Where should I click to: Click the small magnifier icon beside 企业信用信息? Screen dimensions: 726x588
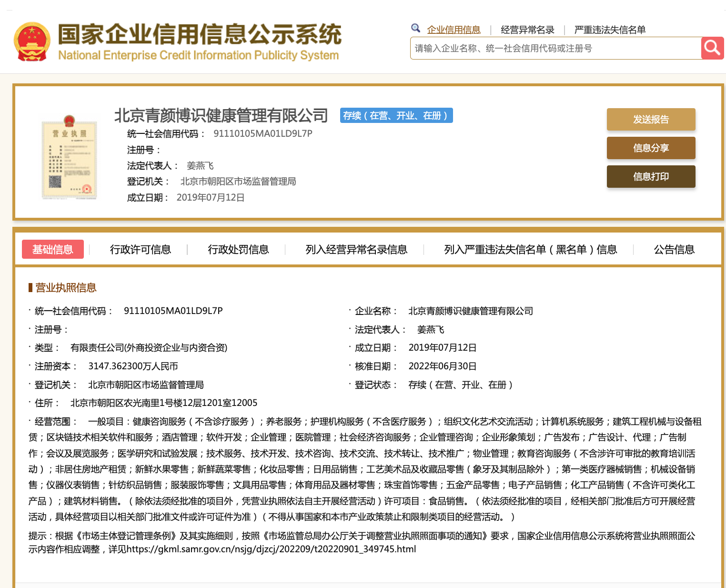pyautogui.click(x=415, y=28)
